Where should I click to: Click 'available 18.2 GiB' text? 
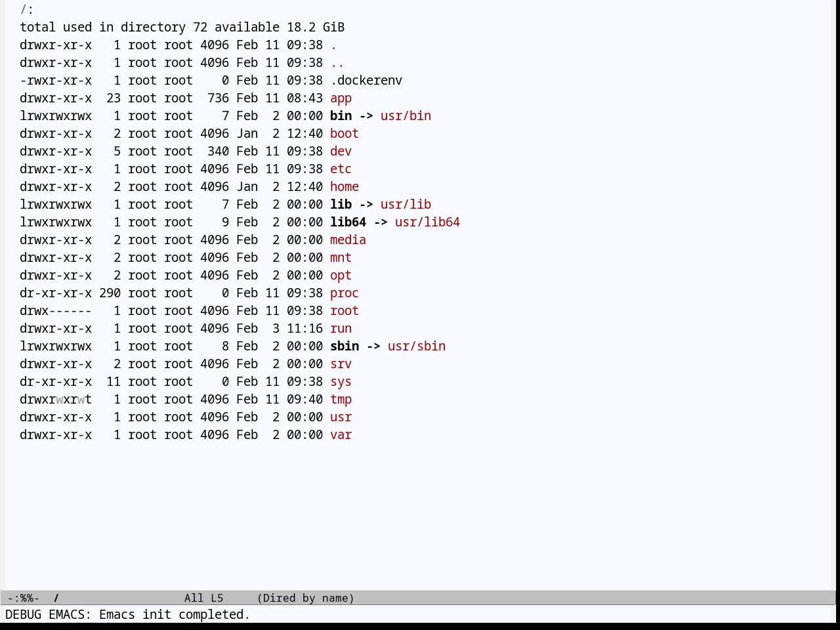click(280, 28)
